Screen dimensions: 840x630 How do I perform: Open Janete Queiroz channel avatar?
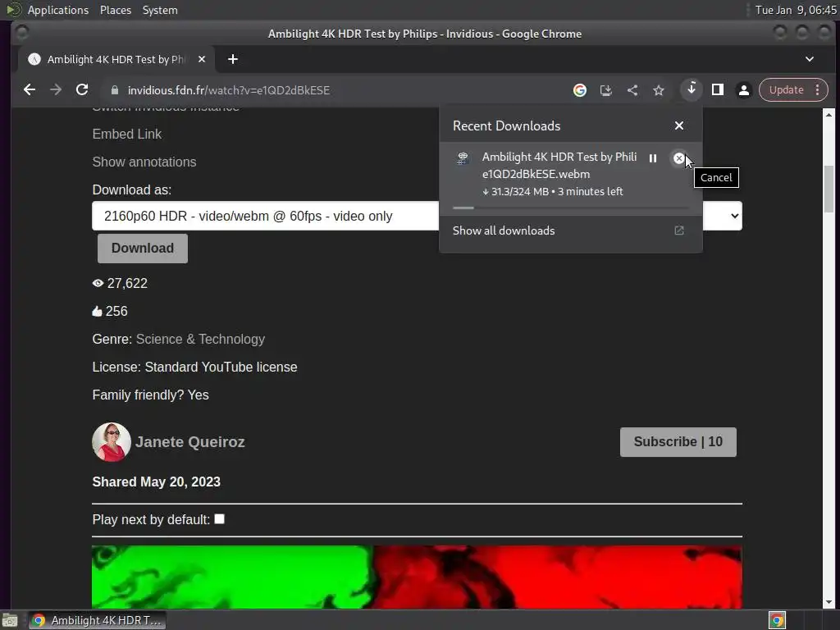click(112, 442)
